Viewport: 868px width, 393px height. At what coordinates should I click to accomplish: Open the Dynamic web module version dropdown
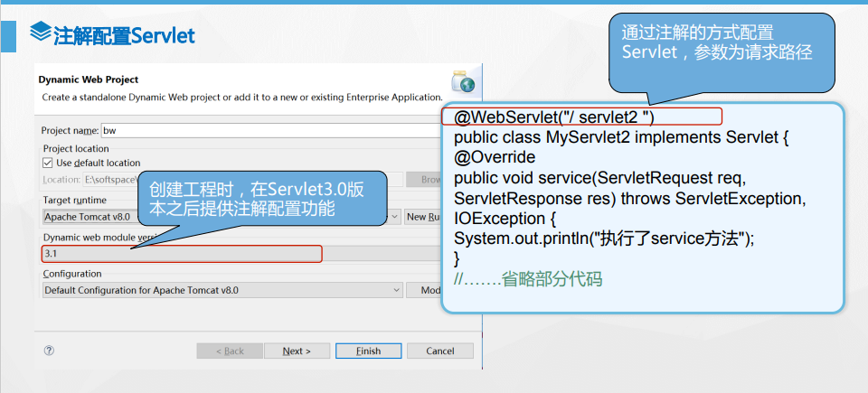(241, 254)
